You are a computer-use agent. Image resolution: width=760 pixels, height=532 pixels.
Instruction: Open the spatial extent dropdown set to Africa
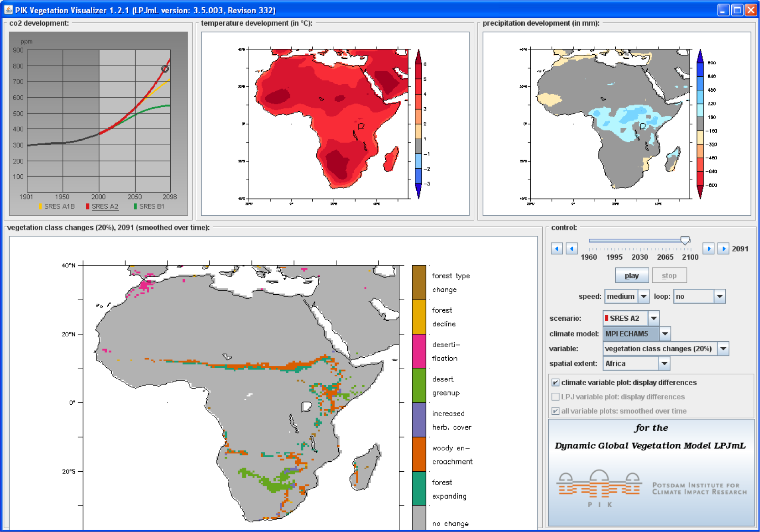(x=664, y=364)
